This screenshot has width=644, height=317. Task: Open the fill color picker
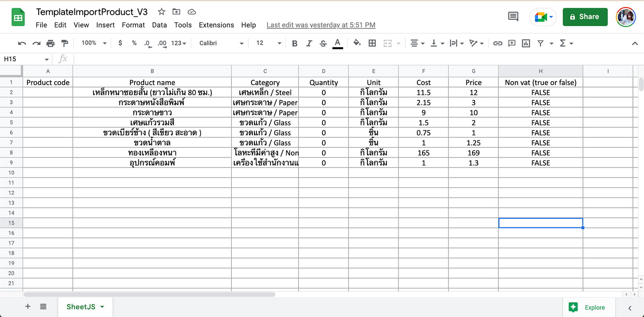click(x=357, y=43)
